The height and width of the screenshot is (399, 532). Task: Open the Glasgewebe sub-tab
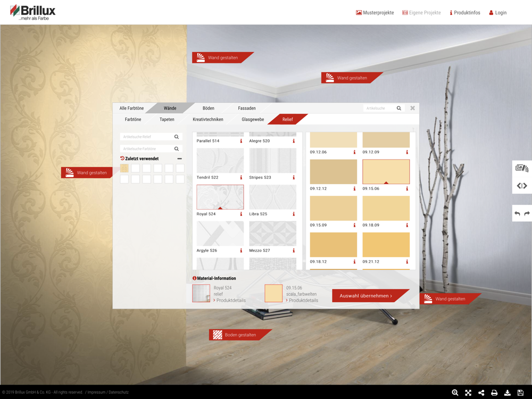point(253,119)
